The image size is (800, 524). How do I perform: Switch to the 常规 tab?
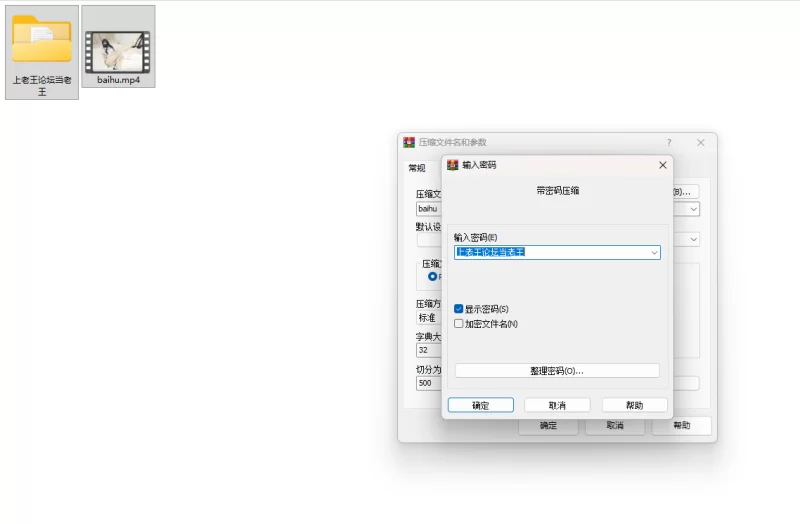point(416,168)
